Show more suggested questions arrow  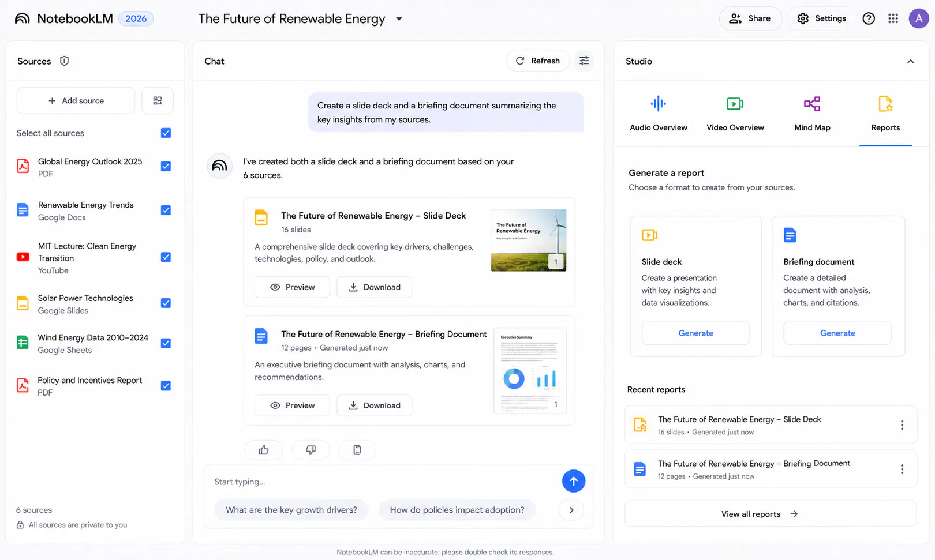(x=571, y=510)
